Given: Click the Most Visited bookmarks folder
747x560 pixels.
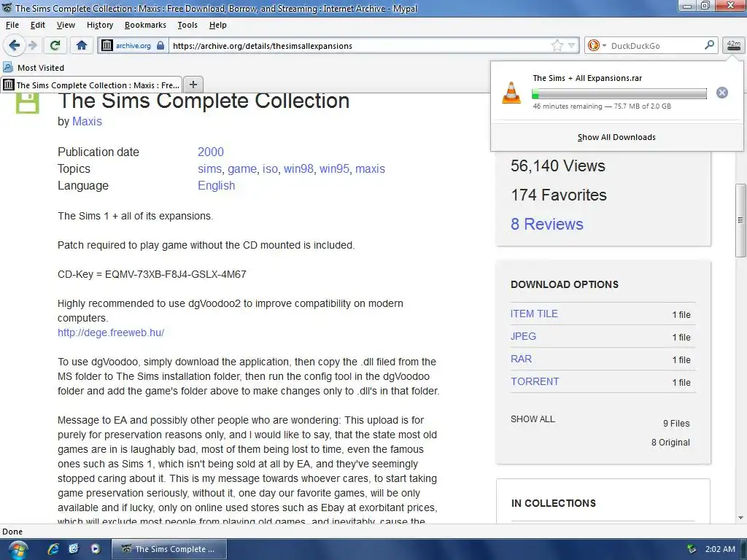Looking at the screenshot, I should [34, 68].
